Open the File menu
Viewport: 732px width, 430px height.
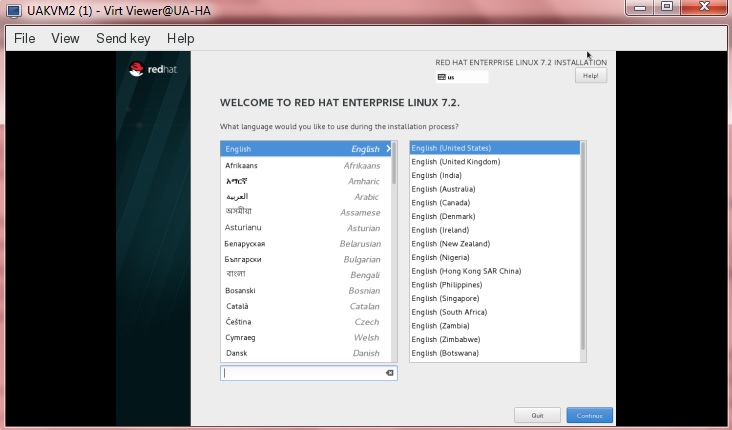25,38
